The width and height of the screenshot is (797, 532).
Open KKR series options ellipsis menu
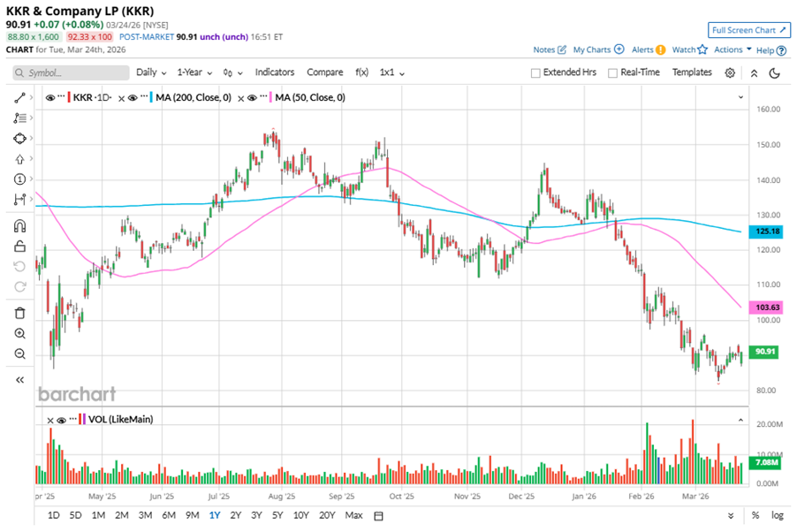pyautogui.click(x=62, y=96)
